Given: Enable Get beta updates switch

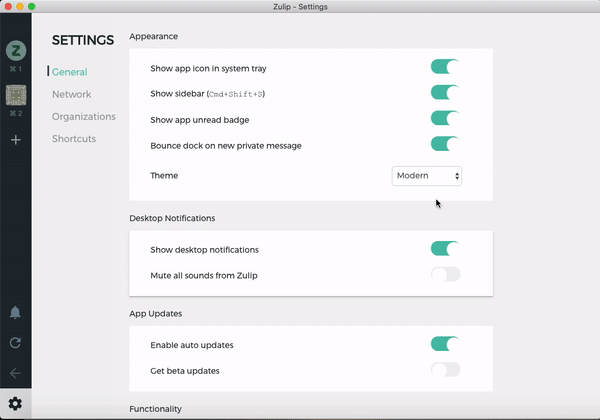Looking at the screenshot, I should (x=445, y=370).
